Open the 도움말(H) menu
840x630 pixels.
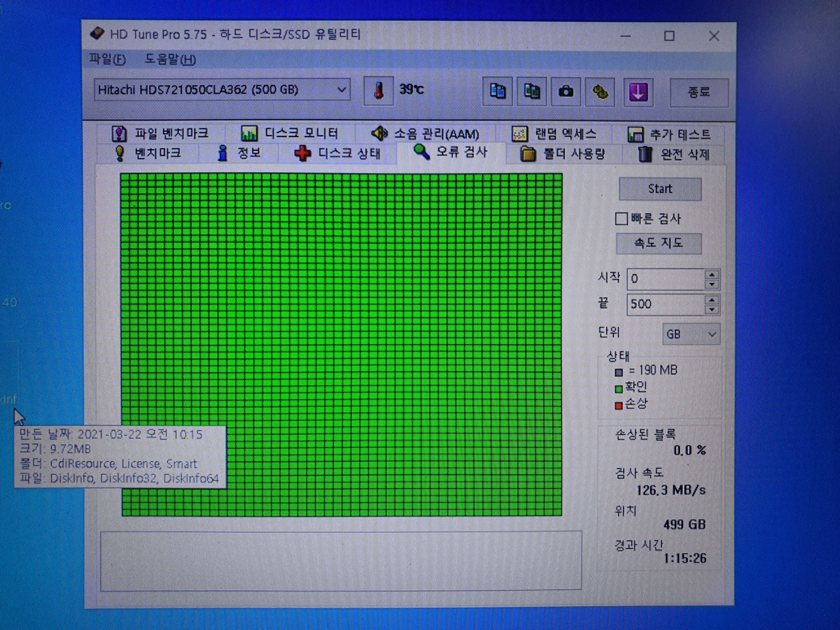tap(170, 60)
